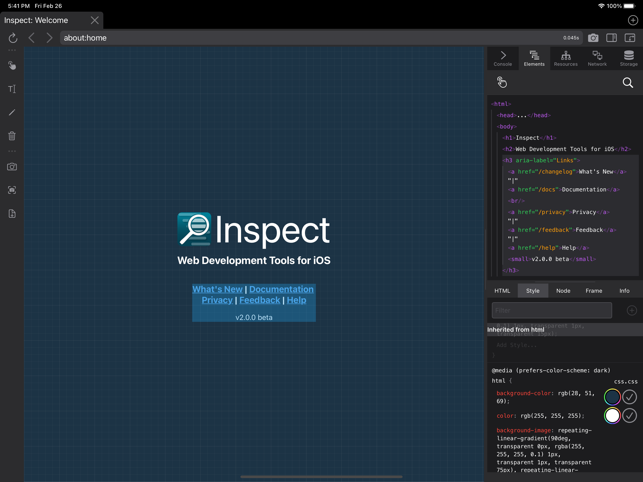Screen dimensions: 643x482
Task: Open the picture-in-picture layout icon
Action: (x=630, y=38)
